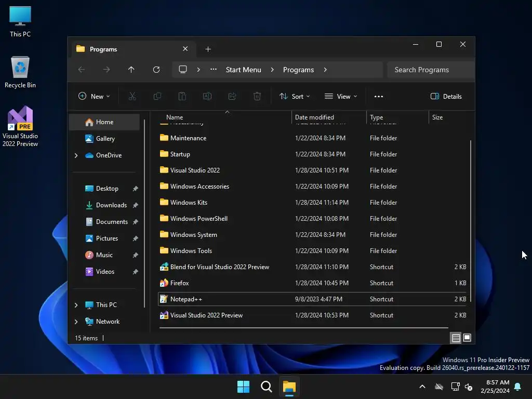Show hidden tray icons chevron

(x=422, y=387)
